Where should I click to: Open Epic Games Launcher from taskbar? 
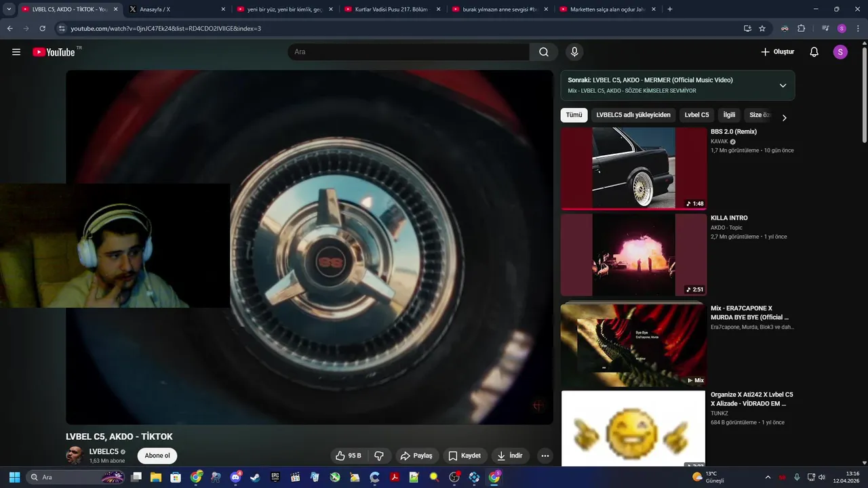pyautogui.click(x=275, y=477)
